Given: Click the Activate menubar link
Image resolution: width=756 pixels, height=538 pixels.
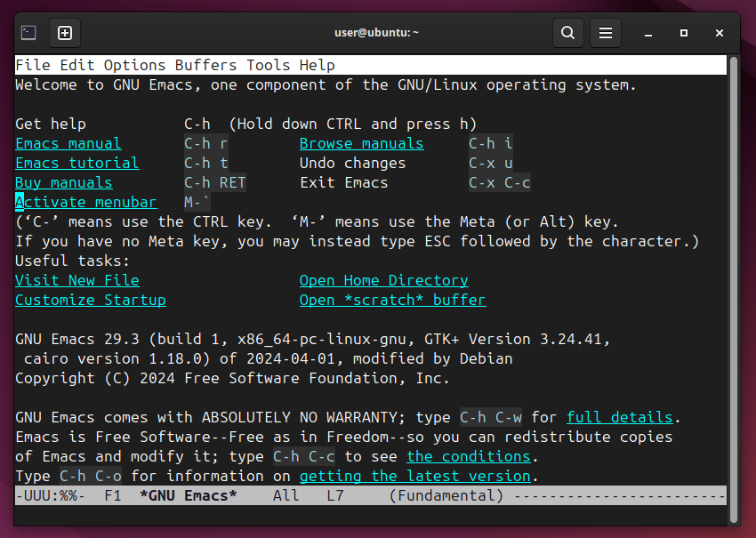Looking at the screenshot, I should click(85, 202).
